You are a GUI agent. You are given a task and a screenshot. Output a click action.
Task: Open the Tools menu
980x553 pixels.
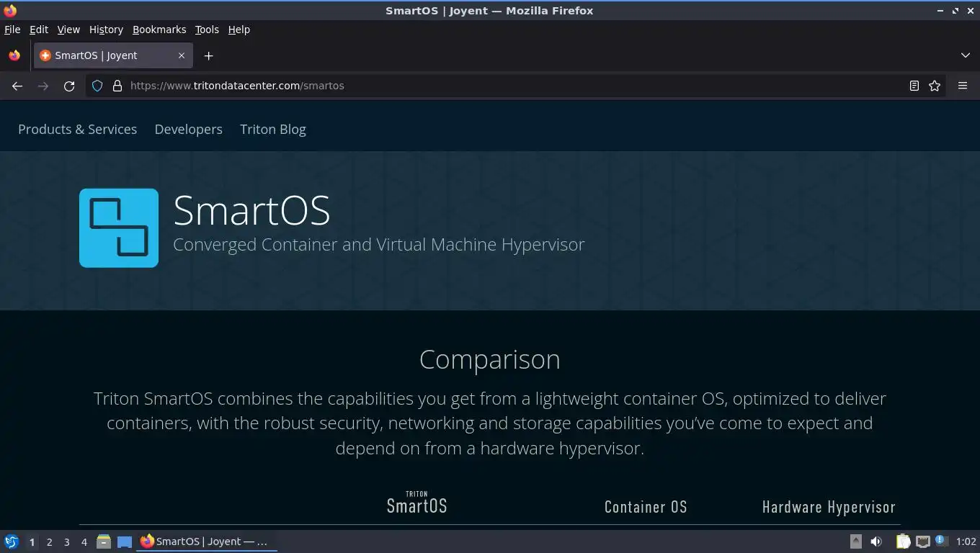(x=207, y=30)
